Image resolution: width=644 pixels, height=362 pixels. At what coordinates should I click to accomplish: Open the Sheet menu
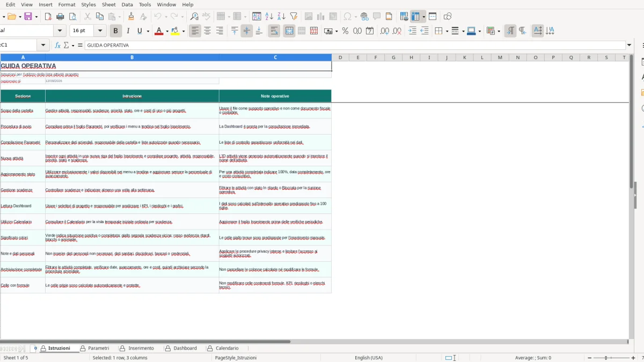pos(108,4)
